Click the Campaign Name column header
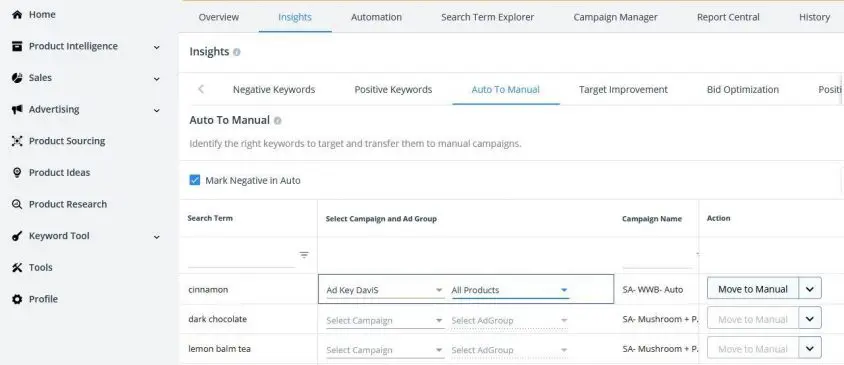Image resolution: width=844 pixels, height=365 pixels. point(652,219)
